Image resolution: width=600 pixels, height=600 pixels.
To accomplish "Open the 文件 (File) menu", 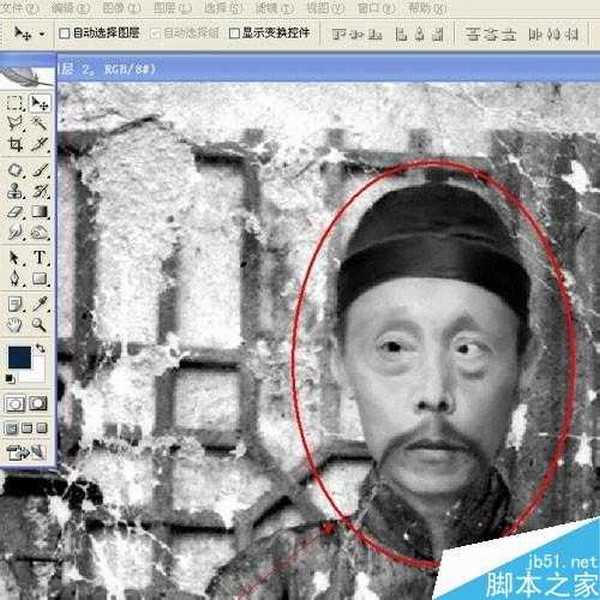I will pos(19,8).
